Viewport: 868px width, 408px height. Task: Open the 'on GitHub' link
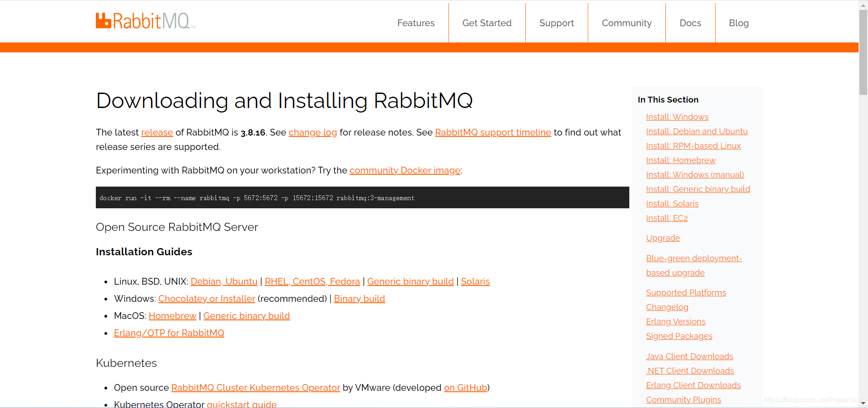coord(465,388)
